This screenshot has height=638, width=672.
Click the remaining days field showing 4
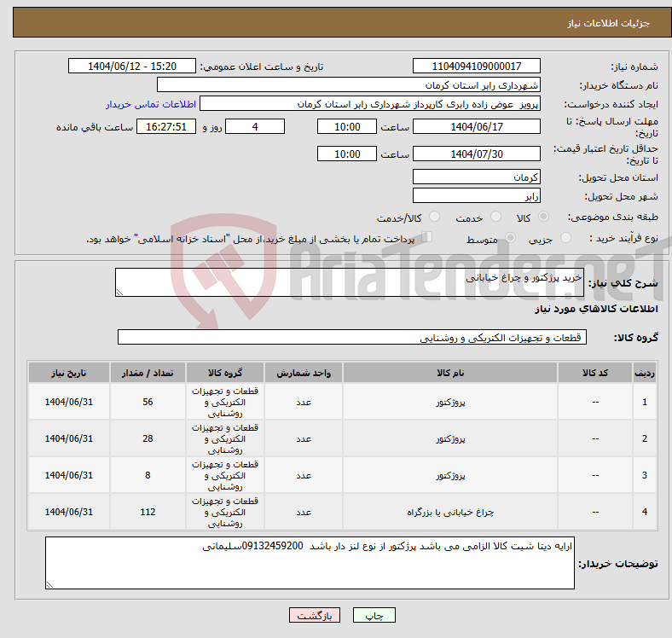point(255,126)
